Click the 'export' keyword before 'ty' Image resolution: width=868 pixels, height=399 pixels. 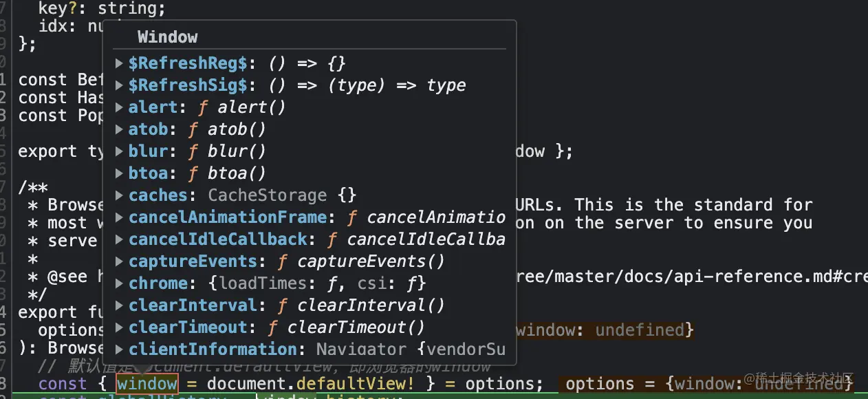tap(47, 152)
